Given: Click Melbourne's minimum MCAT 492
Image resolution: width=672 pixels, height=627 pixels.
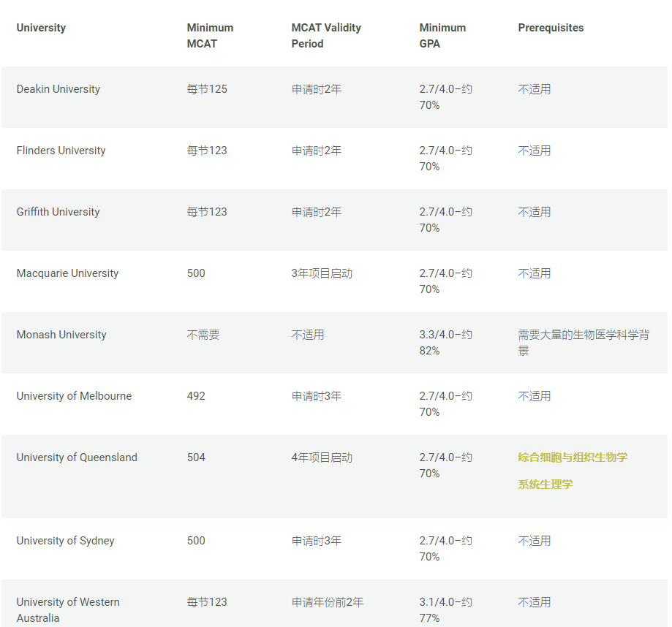Looking at the screenshot, I should 196,396.
